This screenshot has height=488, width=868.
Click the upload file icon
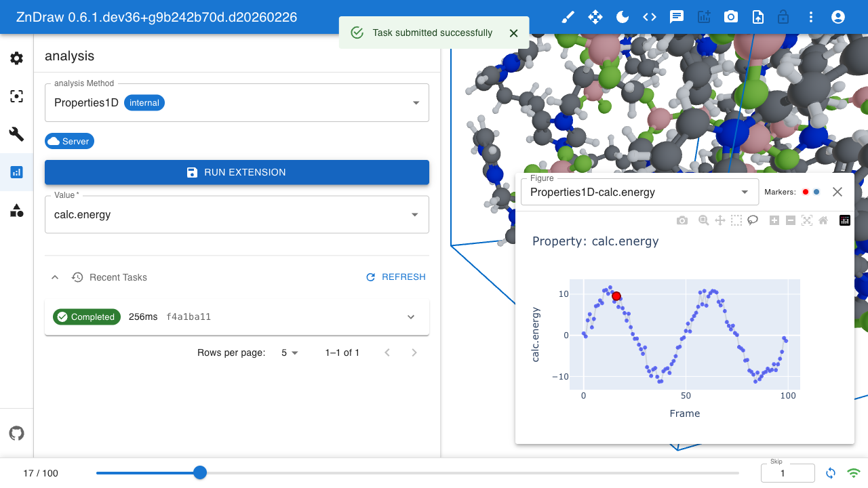757,17
